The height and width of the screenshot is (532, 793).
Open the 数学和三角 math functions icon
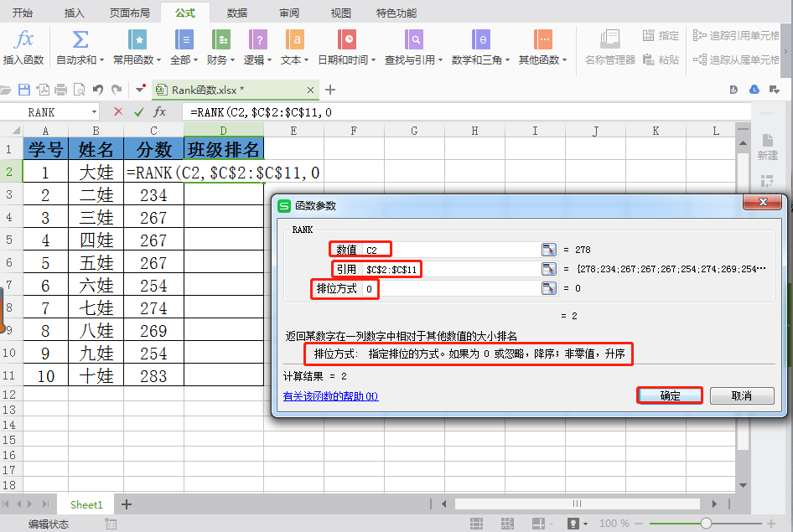pos(481,39)
